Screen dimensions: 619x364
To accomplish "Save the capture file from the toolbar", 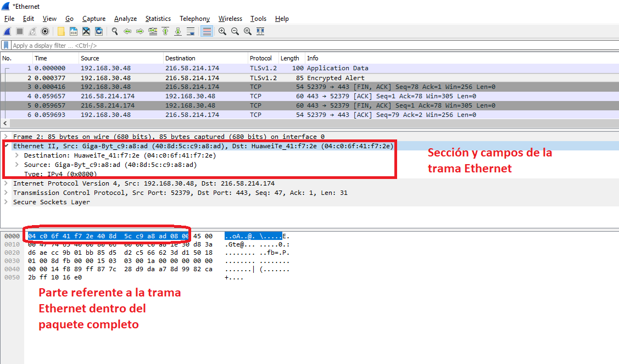I will [73, 31].
